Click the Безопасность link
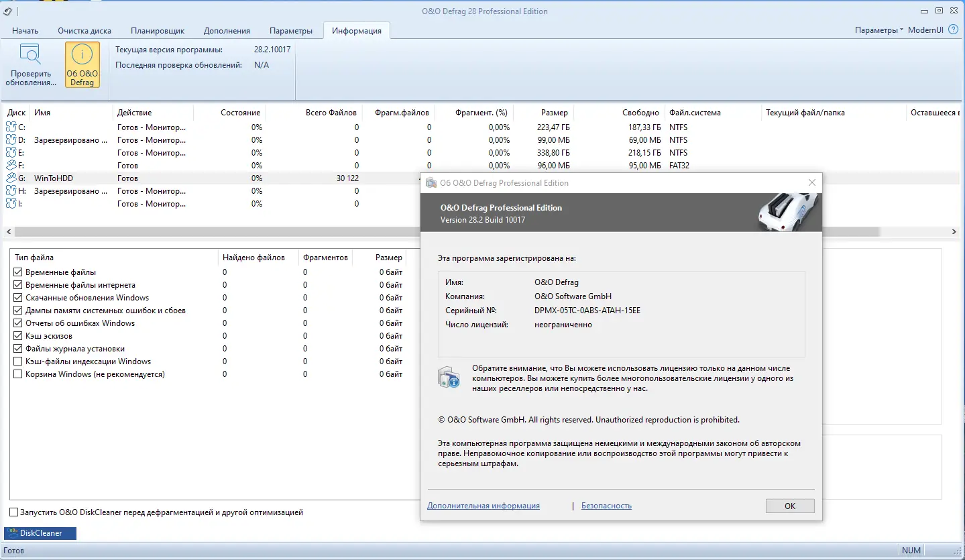965x560 pixels. [x=606, y=506]
